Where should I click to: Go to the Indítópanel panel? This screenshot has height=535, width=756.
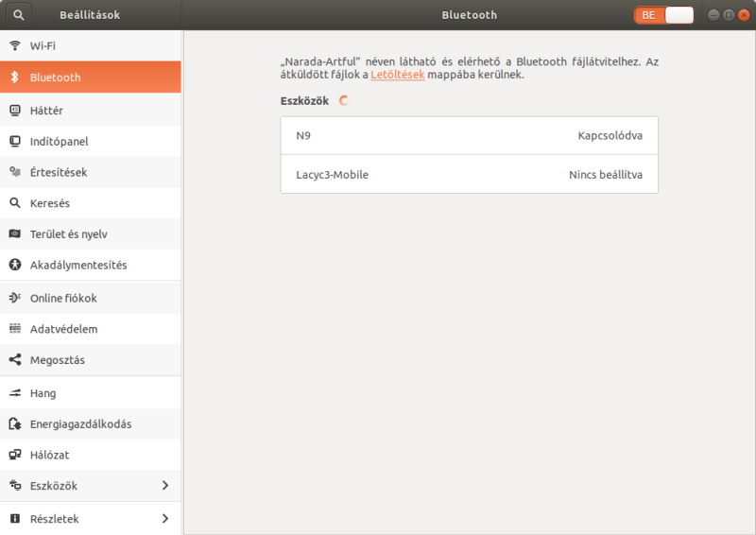(90, 142)
